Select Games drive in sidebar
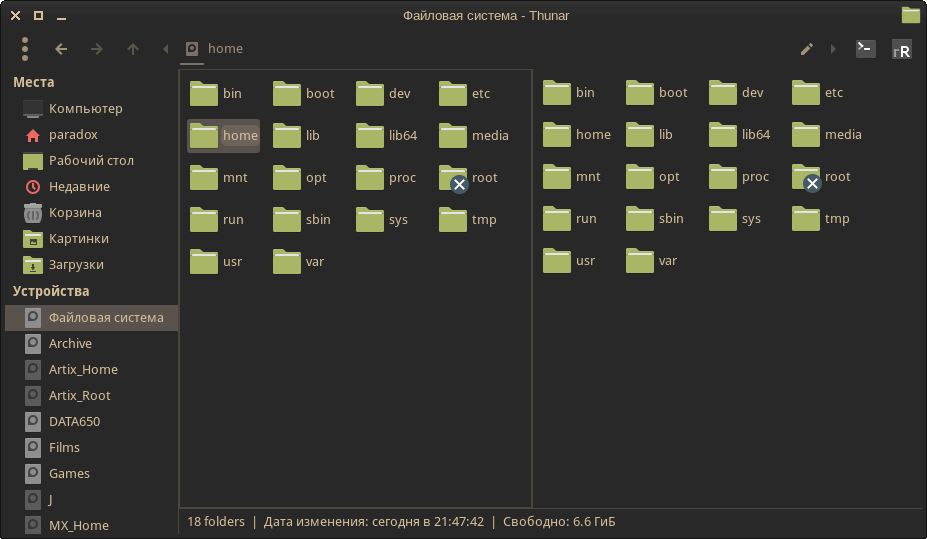 point(92,473)
